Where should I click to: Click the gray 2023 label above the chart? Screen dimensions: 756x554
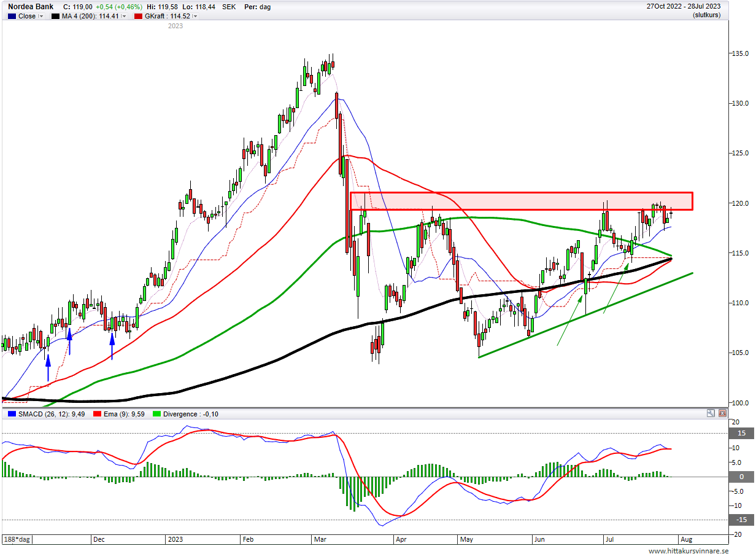175,26
